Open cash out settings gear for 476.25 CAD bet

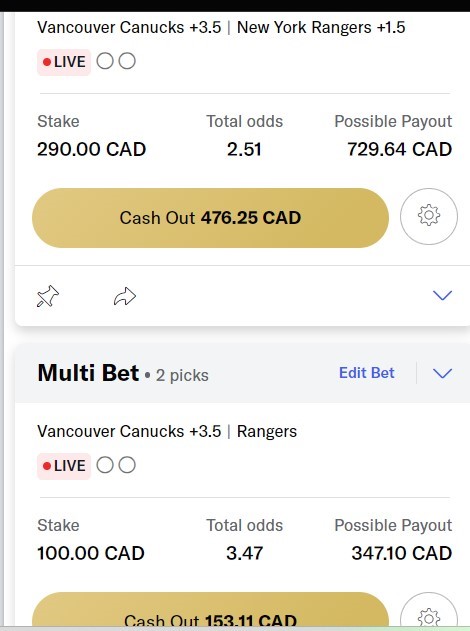pos(429,217)
